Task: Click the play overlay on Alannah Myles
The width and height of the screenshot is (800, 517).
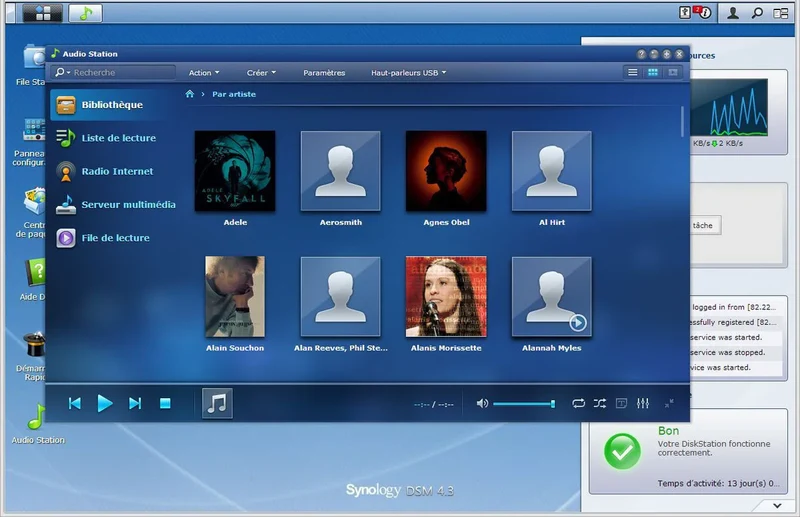Action: 578,323
